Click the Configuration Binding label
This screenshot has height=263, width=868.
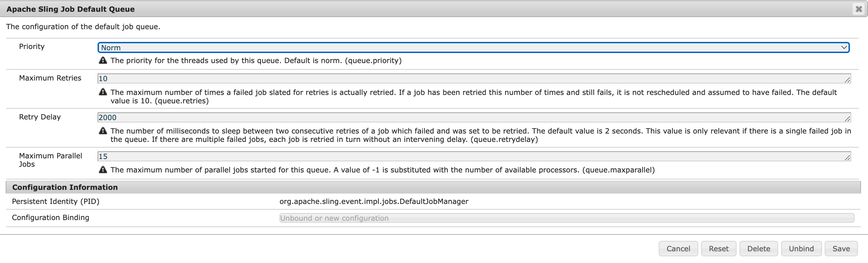(51, 217)
